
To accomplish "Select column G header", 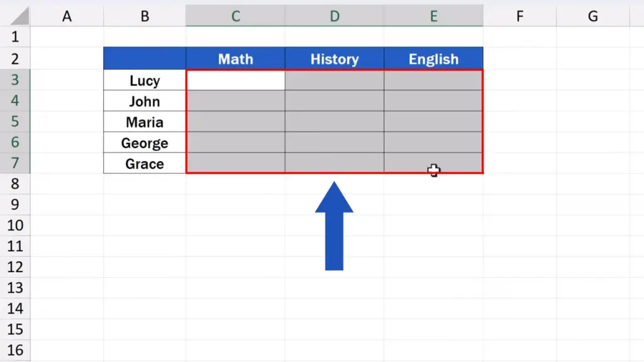I will coord(592,16).
